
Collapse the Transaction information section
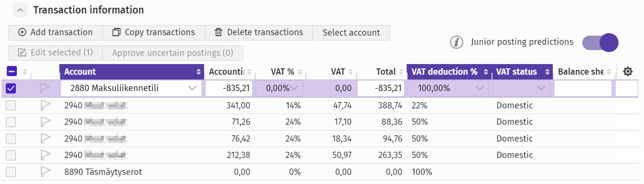20,10
